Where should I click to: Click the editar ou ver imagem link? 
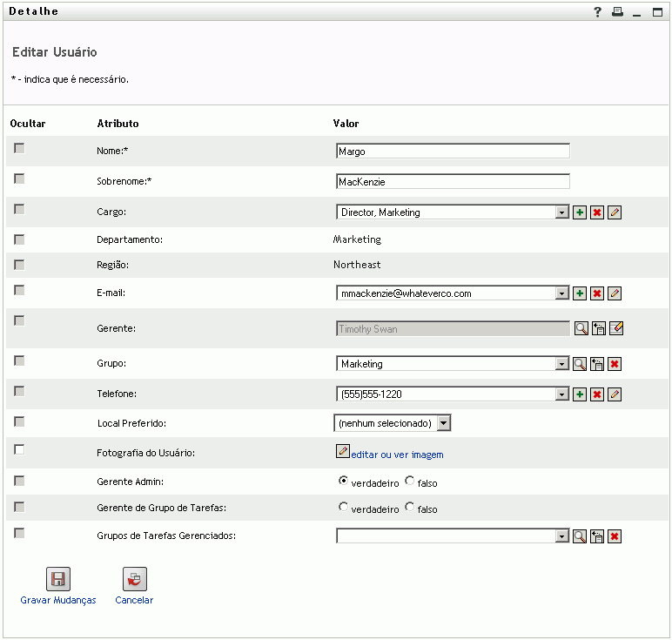(x=397, y=455)
